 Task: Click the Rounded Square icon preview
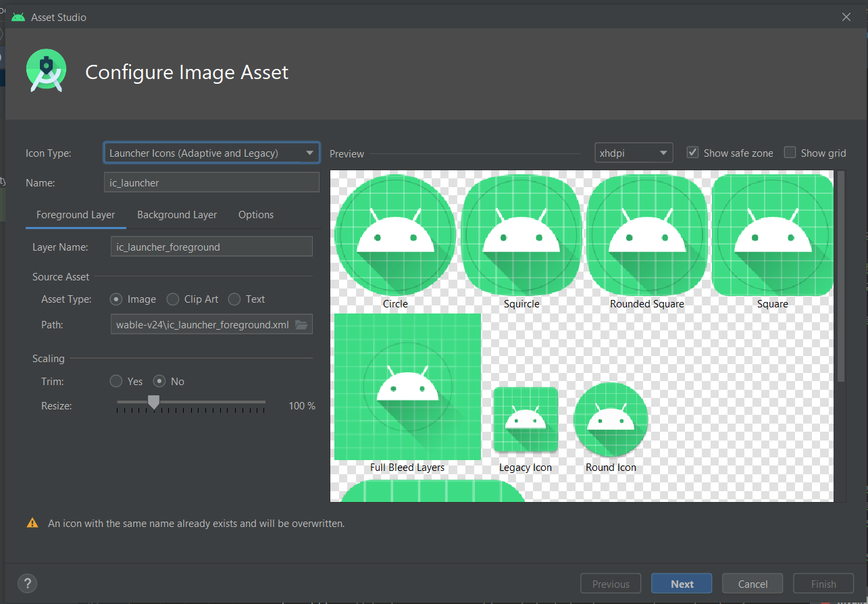pos(646,234)
